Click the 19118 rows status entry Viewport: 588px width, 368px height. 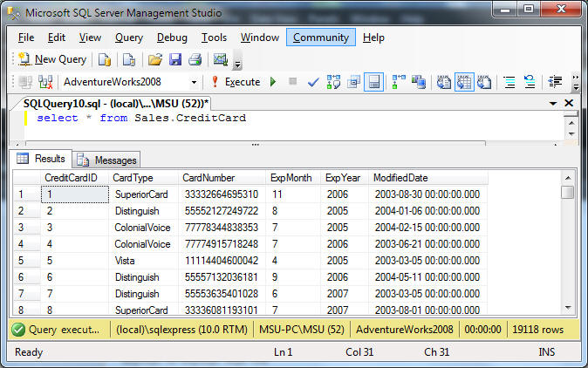pyautogui.click(x=538, y=330)
